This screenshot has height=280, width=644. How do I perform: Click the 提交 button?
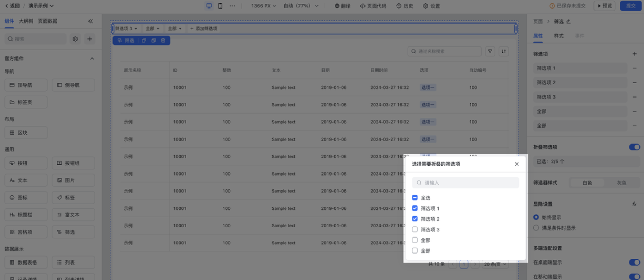(x=630, y=6)
